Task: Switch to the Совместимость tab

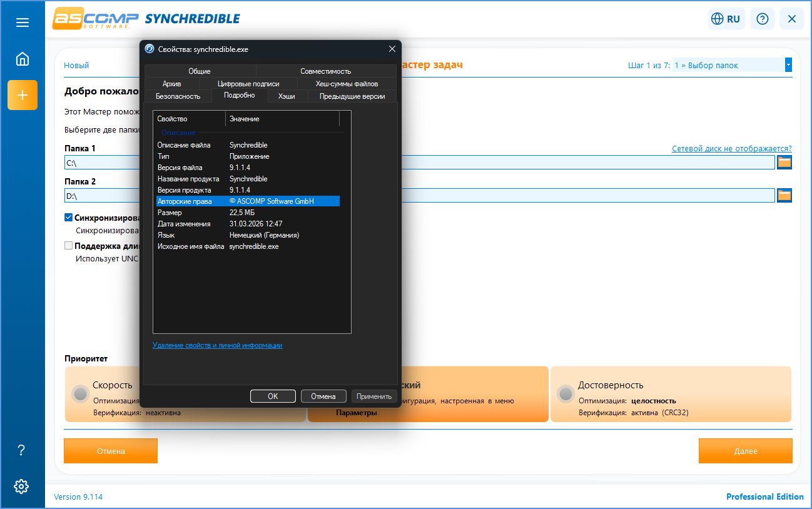Action: tap(326, 71)
